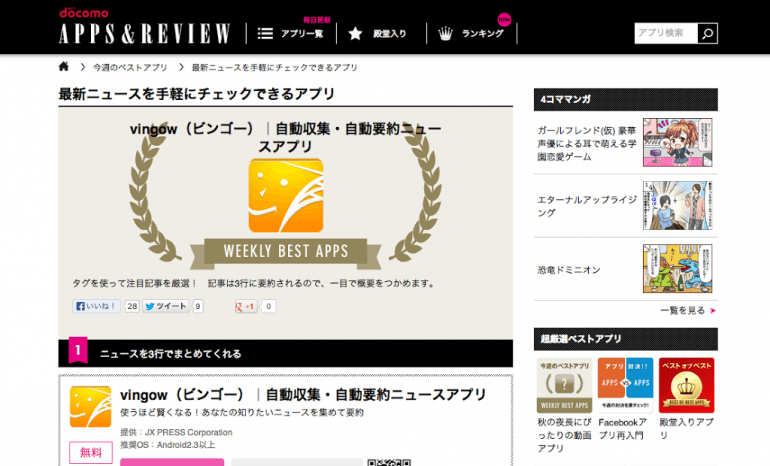Click the 4コママンガ section header
Screen dimensions: 770x466
pos(626,100)
